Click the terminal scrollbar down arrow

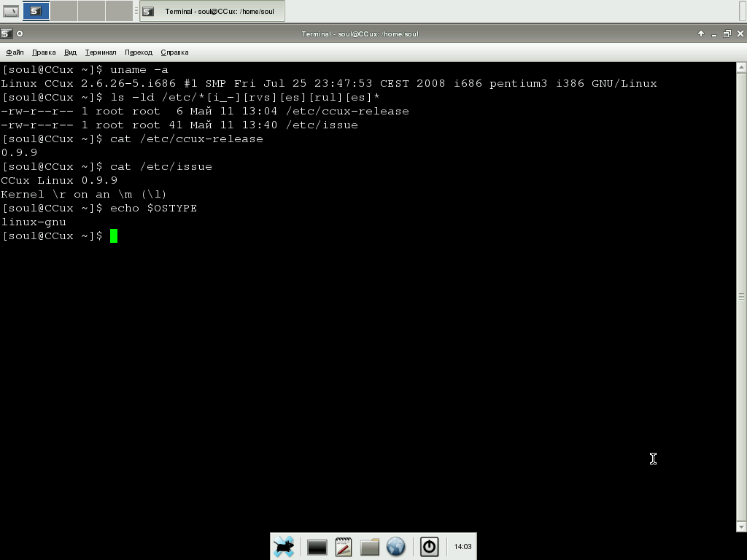(741, 526)
